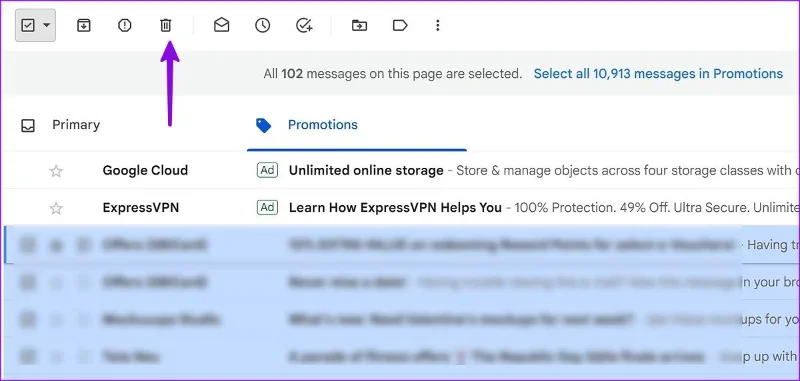Screen dimensions: 800x381
Task: Open the Move to folder icon
Action: [x=359, y=25]
